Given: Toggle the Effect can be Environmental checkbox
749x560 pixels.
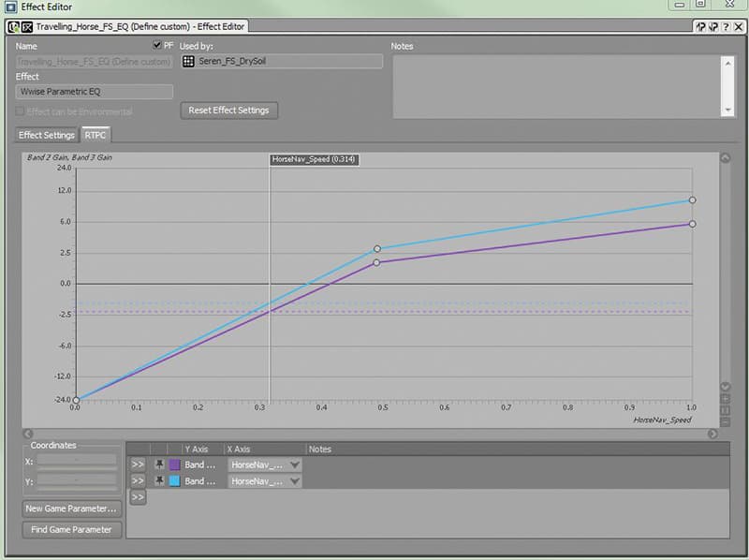Looking at the screenshot, I should click(20, 111).
